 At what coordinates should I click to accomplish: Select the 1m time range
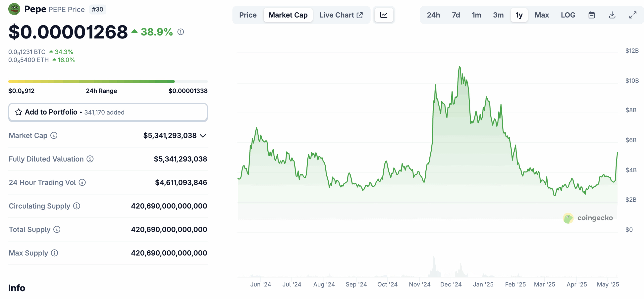476,15
